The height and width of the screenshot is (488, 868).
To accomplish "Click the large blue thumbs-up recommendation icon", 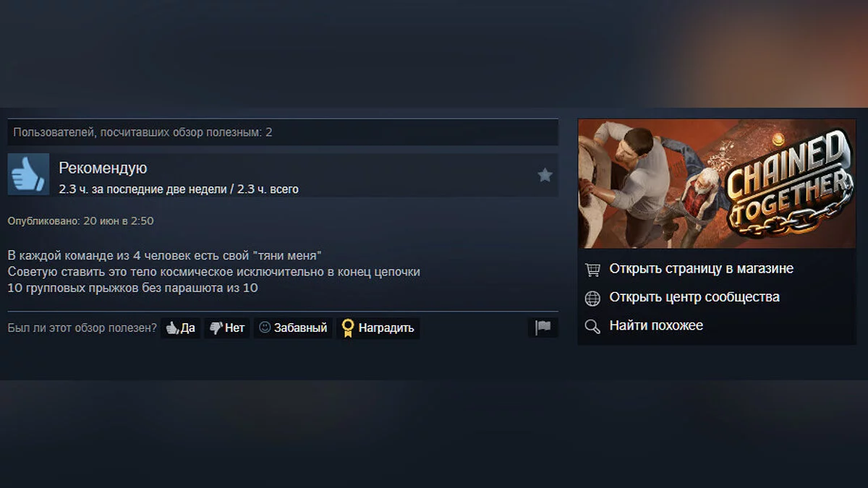I will (x=29, y=174).
